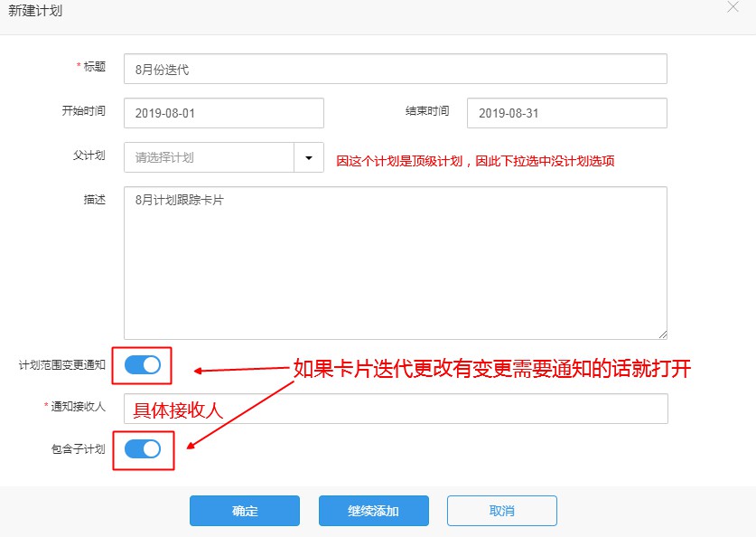Open the 开始时间 date field
This screenshot has height=537, width=756.
coord(224,113)
